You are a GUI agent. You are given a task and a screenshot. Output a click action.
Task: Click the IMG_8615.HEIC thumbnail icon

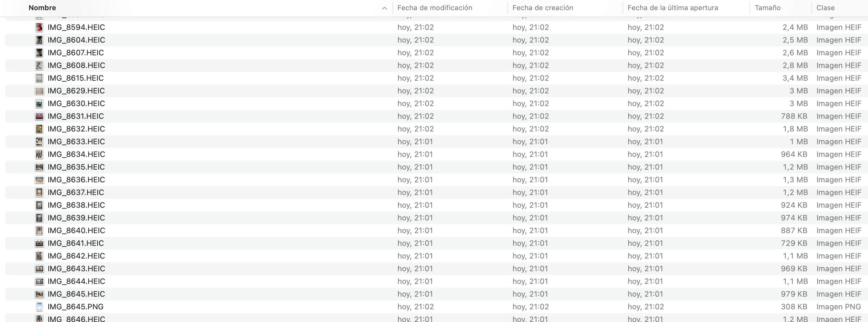point(39,78)
